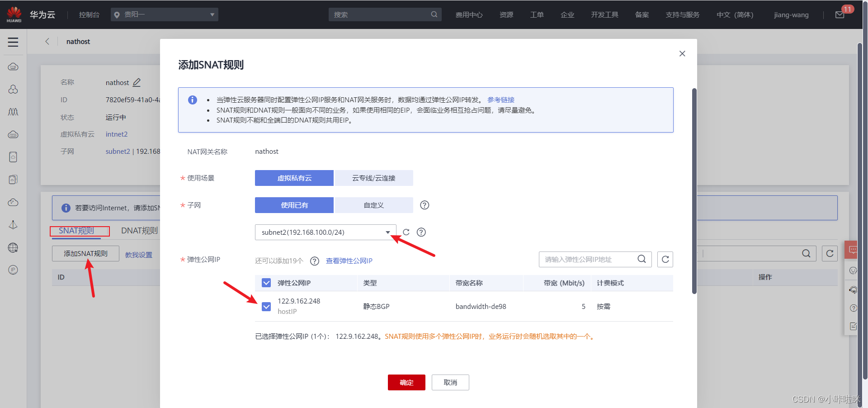Check the 122.9.162.248 elastic public IP checkbox
Screen dimensions: 868x408
pos(266,306)
